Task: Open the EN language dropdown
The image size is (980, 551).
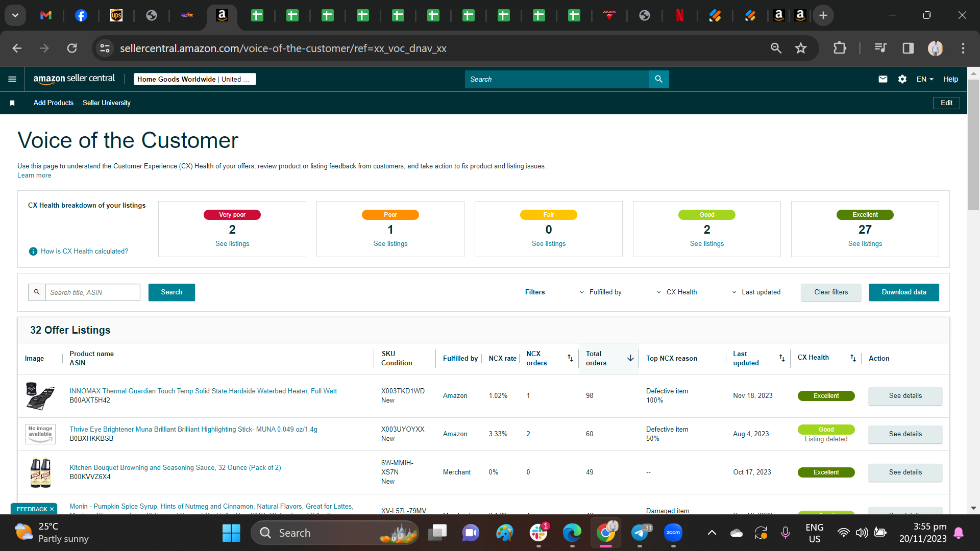Action: point(925,79)
